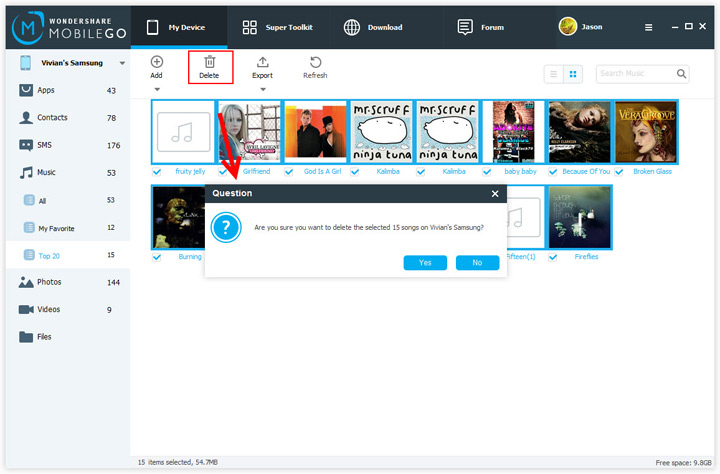Select the fruity jelly album thumbnail

[x=183, y=132]
